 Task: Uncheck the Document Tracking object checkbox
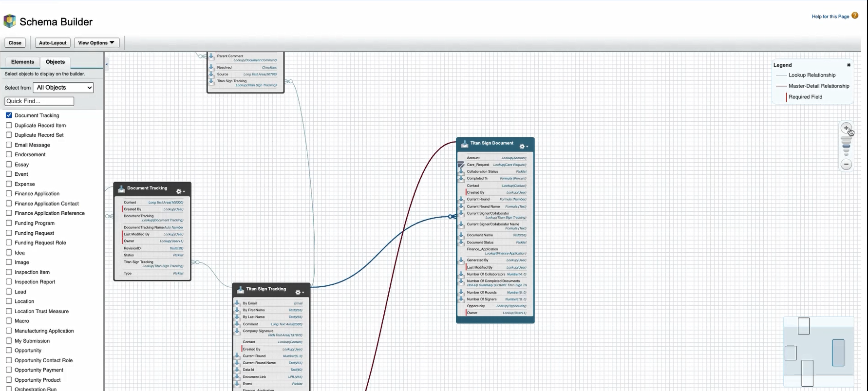tap(9, 115)
